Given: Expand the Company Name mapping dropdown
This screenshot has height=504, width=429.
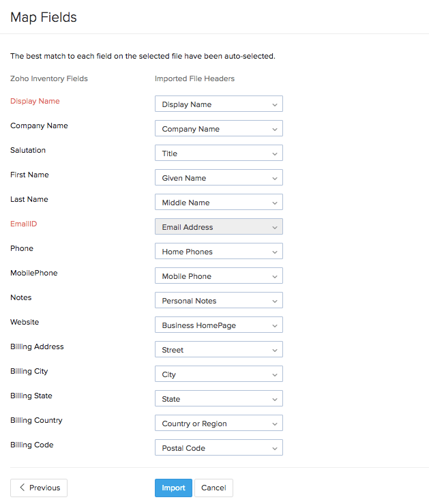Looking at the screenshot, I should pos(218,129).
